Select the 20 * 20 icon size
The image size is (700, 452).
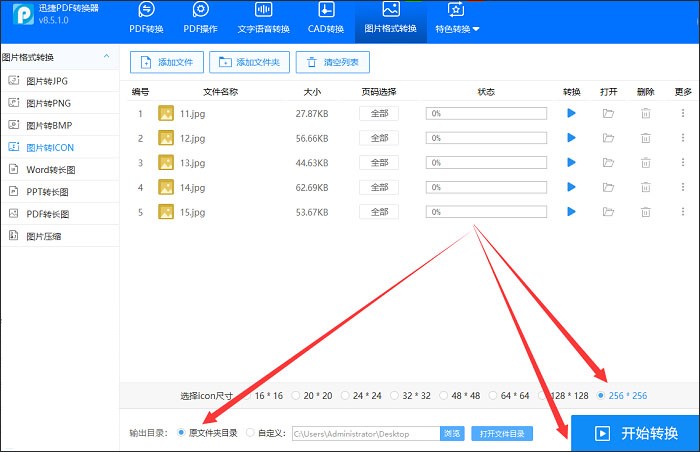click(312, 396)
